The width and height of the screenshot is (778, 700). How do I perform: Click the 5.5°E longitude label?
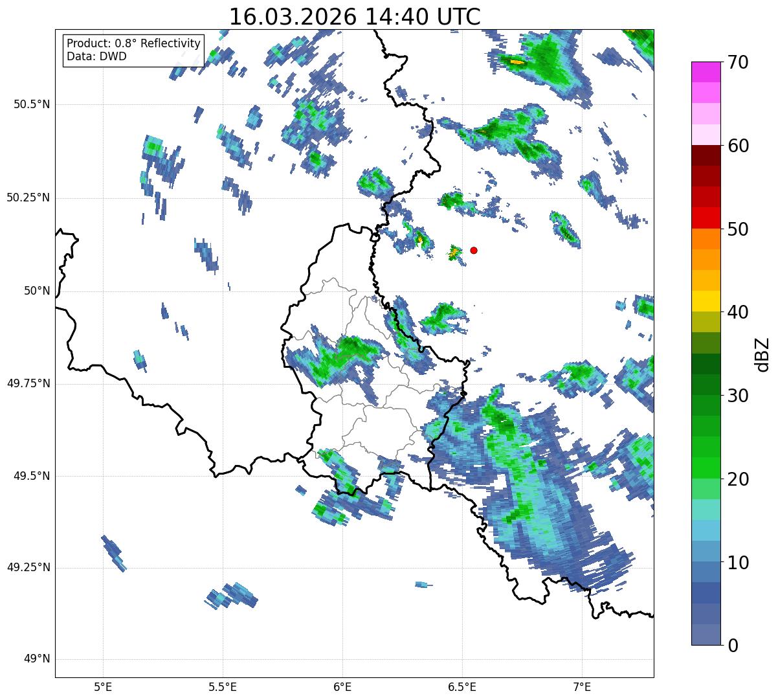pos(223,686)
